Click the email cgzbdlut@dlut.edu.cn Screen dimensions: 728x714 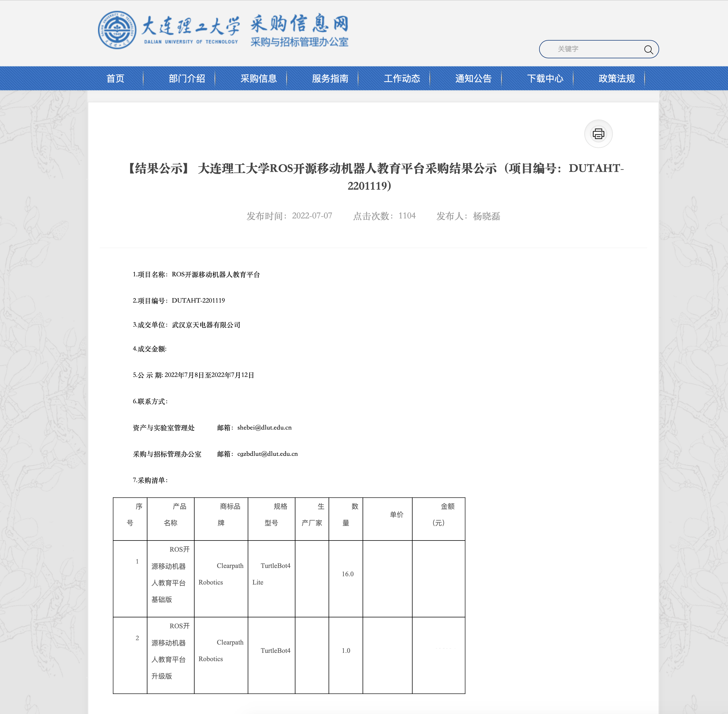[267, 454]
